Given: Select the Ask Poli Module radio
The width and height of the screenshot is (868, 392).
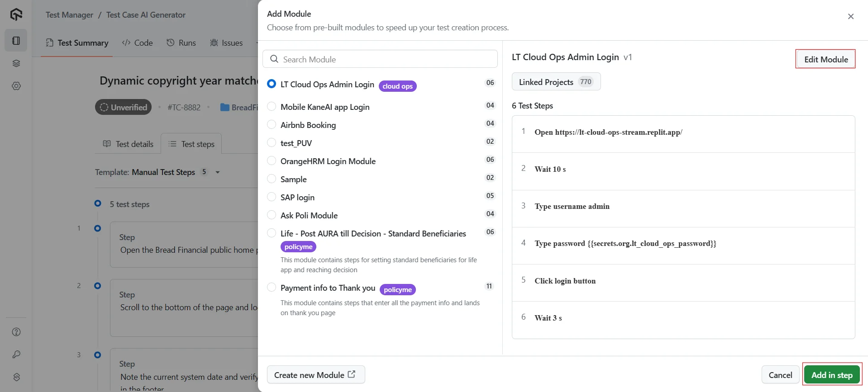Looking at the screenshot, I should [272, 215].
